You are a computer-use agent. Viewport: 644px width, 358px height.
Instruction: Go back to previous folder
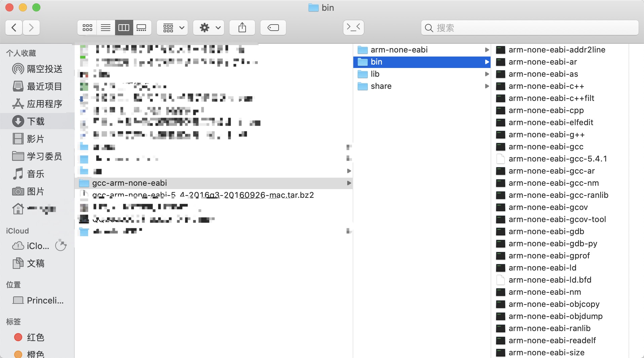14,28
